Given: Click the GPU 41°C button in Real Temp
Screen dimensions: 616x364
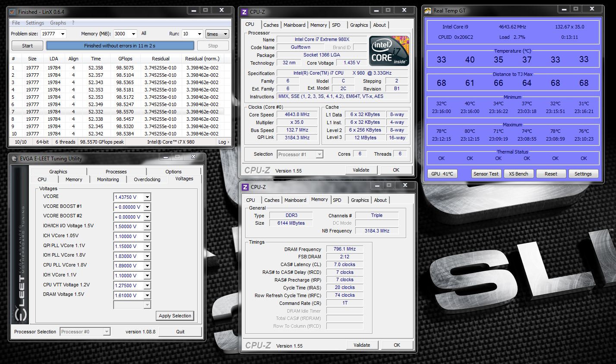Looking at the screenshot, I should [442, 174].
